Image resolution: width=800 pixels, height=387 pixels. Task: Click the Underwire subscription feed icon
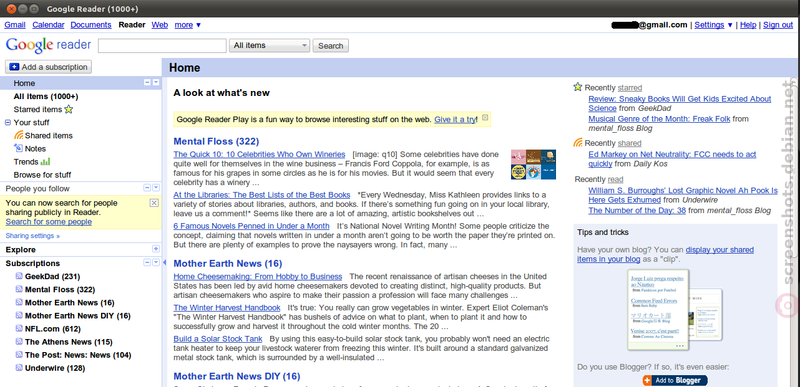pos(19,368)
